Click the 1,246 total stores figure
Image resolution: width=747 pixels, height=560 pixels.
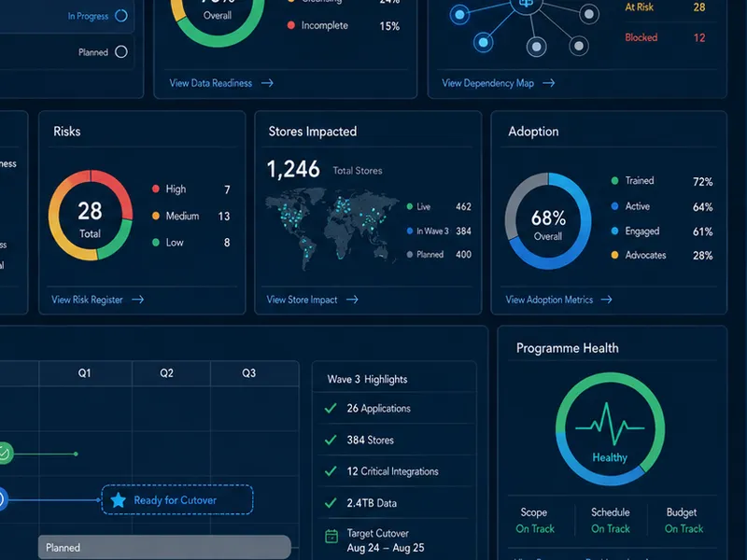(293, 169)
